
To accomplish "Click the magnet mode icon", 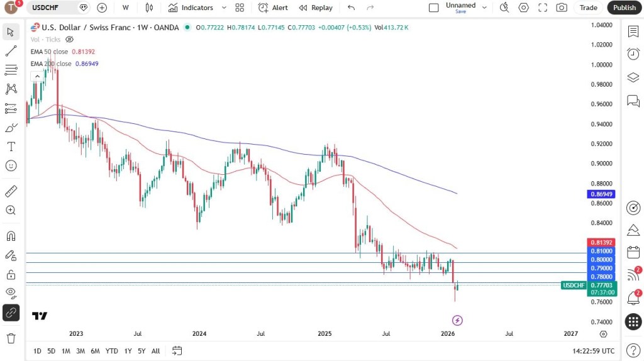I will (x=11, y=236).
